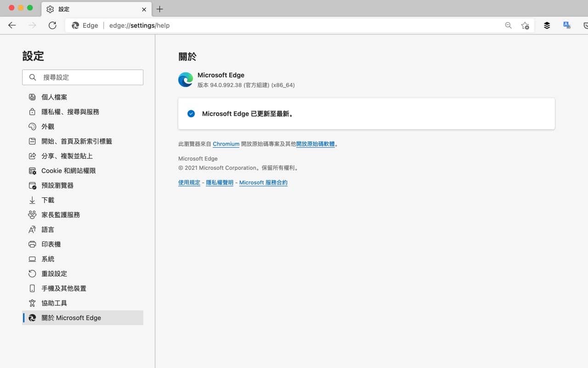Open 家長監護服務 section
588x368 pixels.
[x=83, y=215]
